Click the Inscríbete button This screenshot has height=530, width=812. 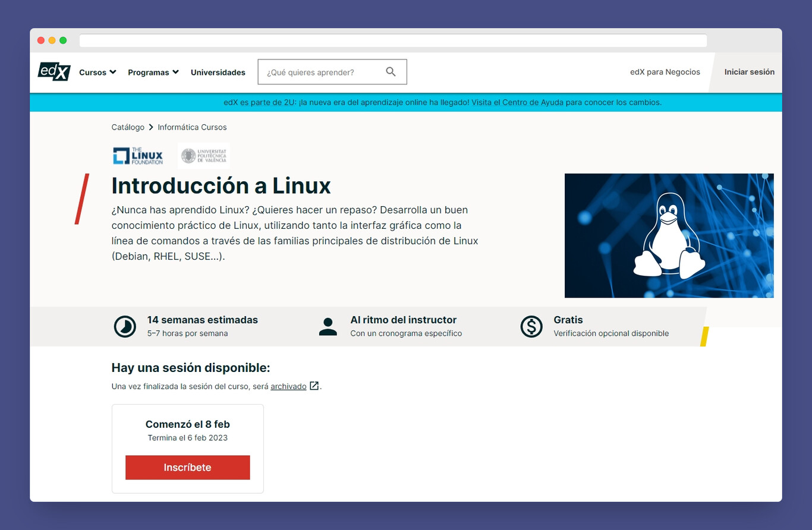point(187,467)
